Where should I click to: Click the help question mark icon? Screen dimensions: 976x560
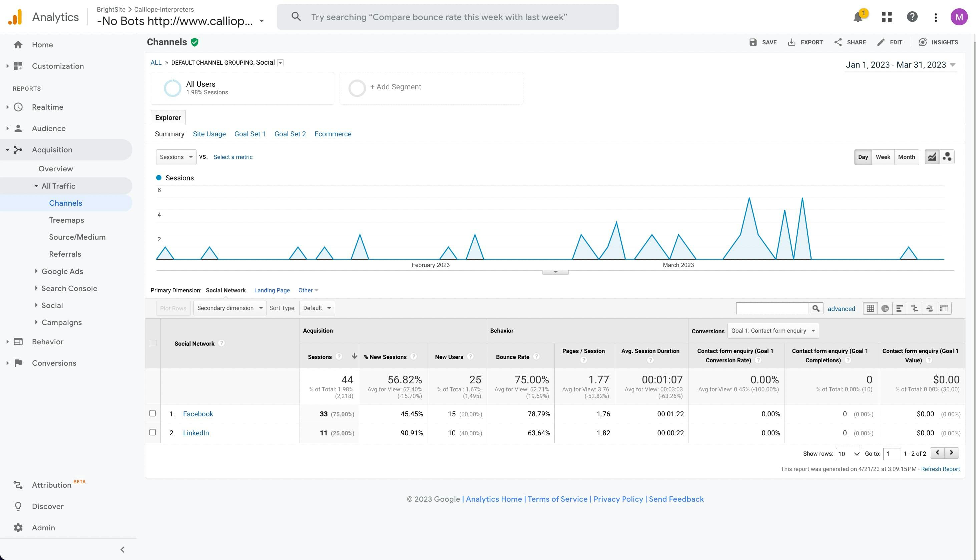point(912,17)
